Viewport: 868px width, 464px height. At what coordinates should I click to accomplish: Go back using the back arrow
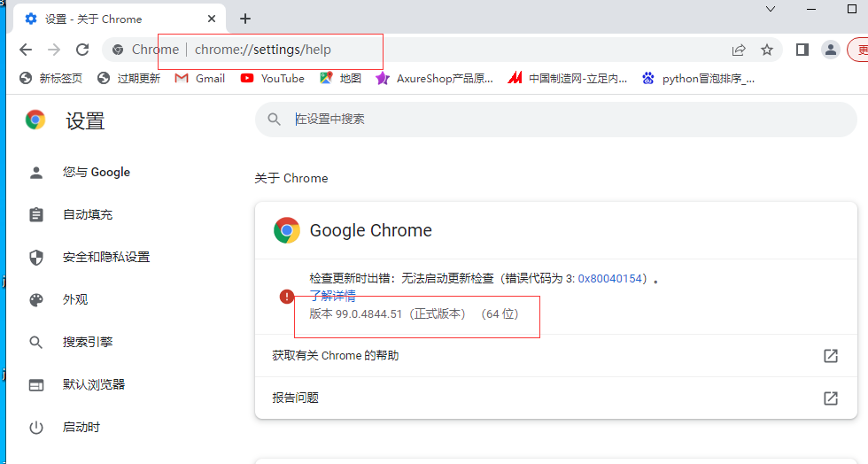[26, 50]
